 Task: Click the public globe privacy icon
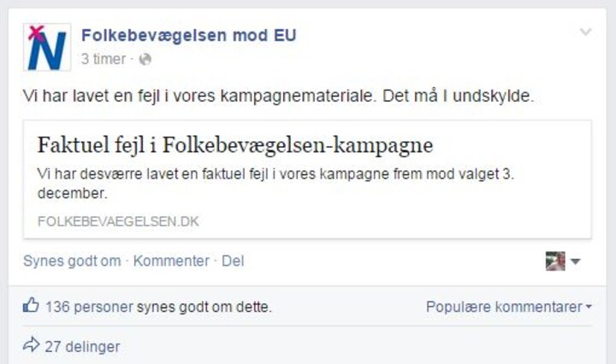pos(145,59)
